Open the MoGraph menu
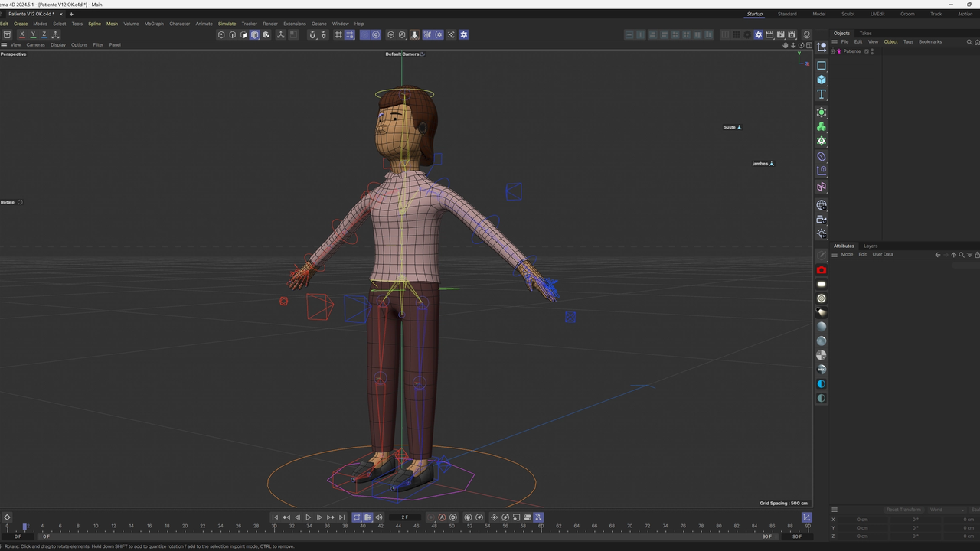 pos(154,24)
